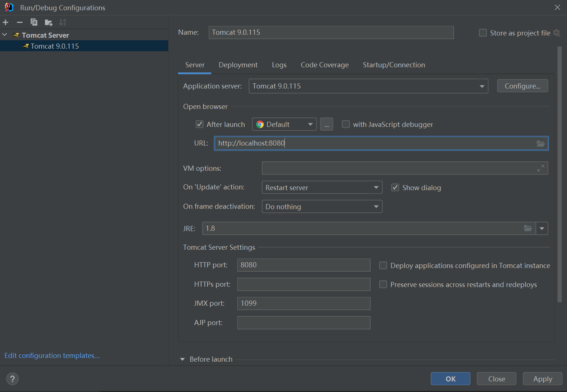567x392 pixels.
Task: Enable Deploy applications configured in Tomcat instance
Action: point(383,265)
